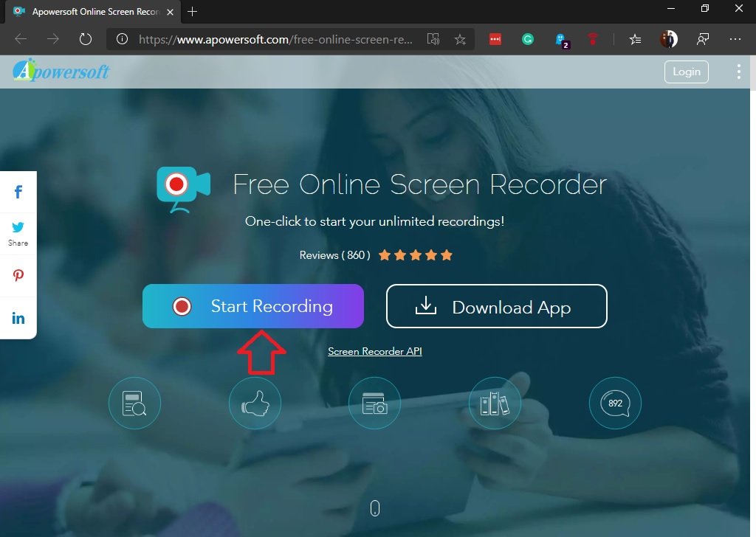Share the page on LinkedIn
756x537 pixels.
click(x=18, y=318)
